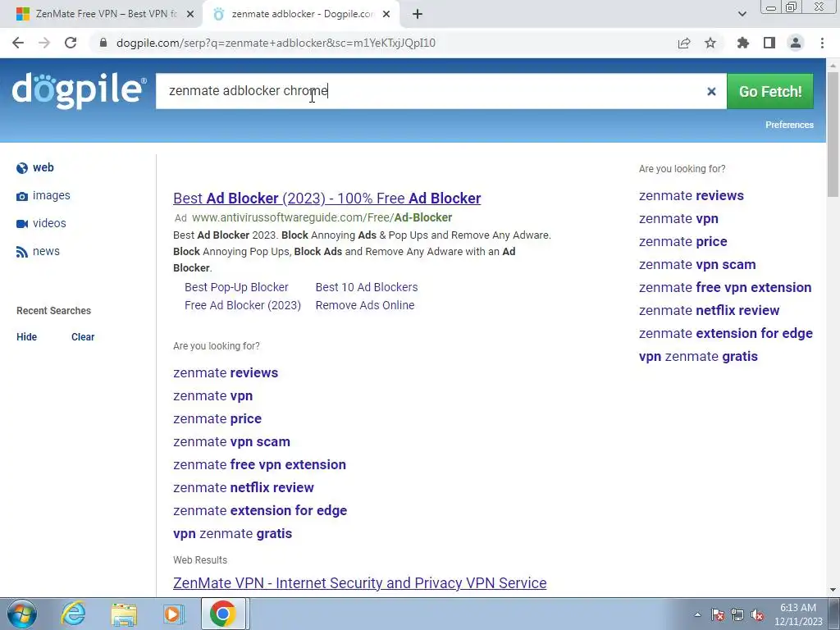Select vpn zenmate gratis in main suggestions

click(232, 534)
